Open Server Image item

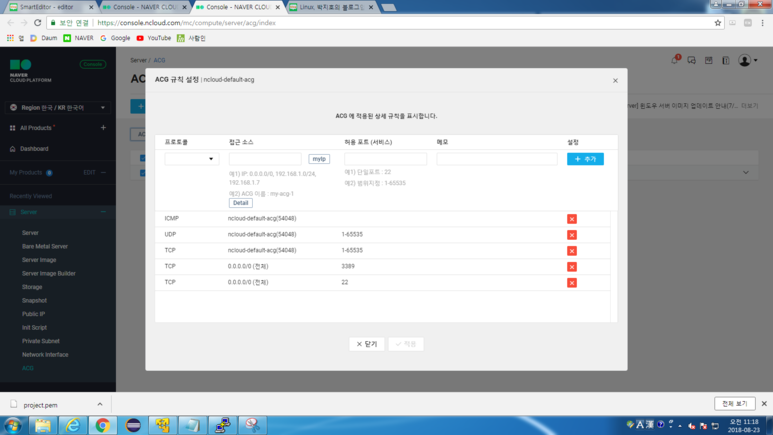(39, 260)
